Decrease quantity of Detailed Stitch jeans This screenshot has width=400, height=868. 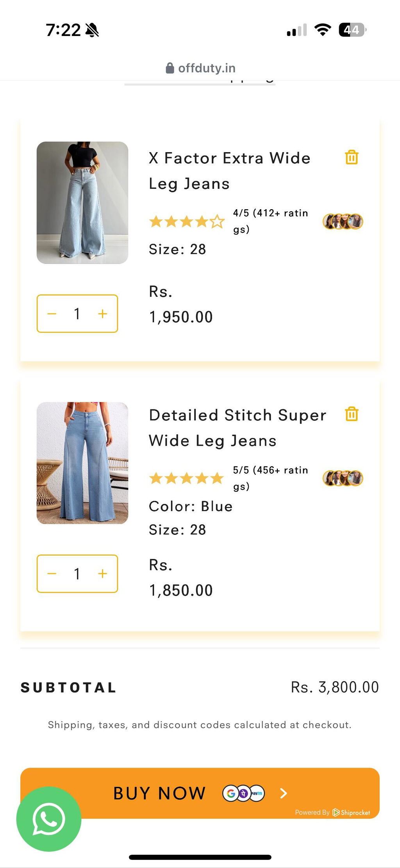click(52, 574)
